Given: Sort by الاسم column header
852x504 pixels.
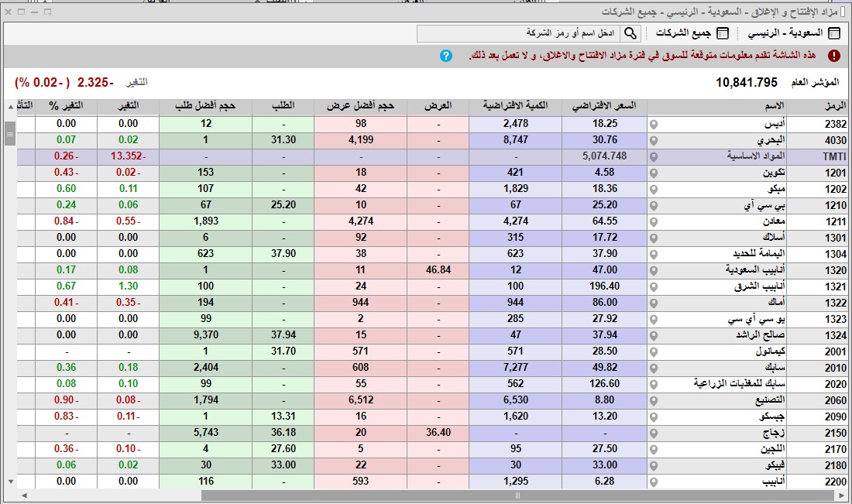Looking at the screenshot, I should 716,106.
